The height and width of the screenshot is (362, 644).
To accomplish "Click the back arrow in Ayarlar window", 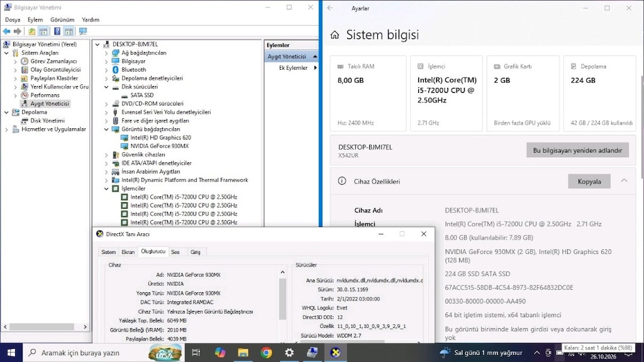I will click(x=330, y=8).
